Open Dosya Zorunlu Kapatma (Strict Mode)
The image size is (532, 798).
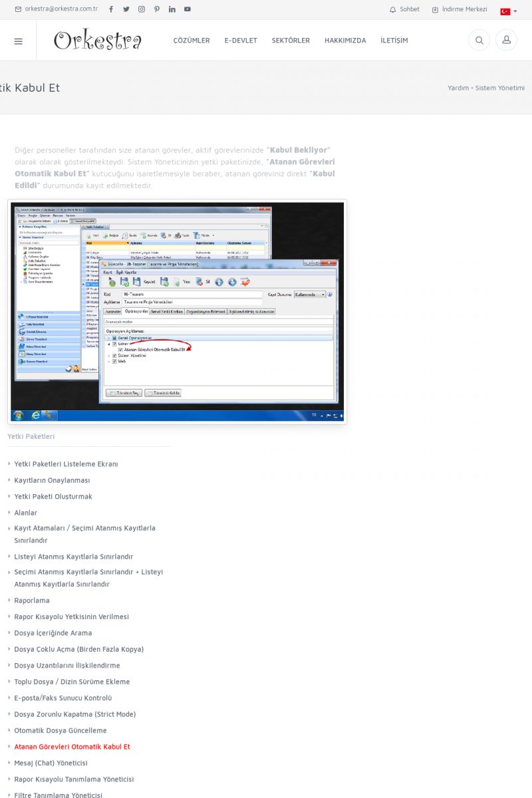pos(75,714)
